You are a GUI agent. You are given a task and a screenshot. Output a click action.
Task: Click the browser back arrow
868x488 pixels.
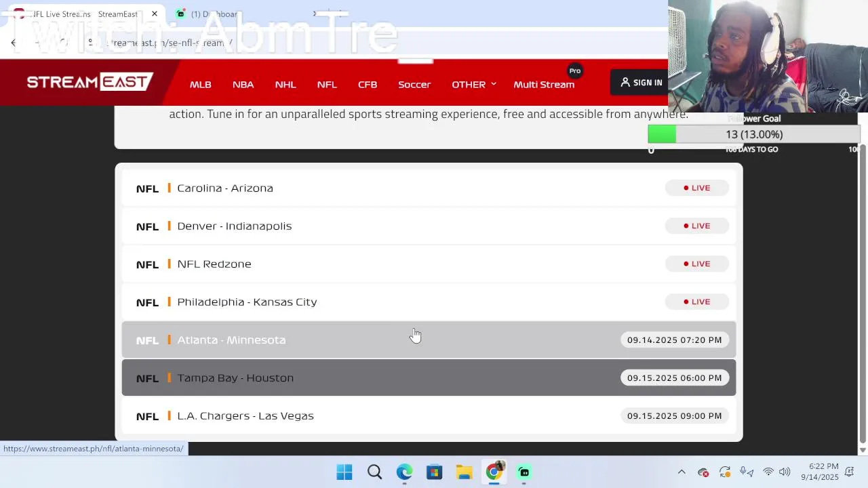[14, 43]
